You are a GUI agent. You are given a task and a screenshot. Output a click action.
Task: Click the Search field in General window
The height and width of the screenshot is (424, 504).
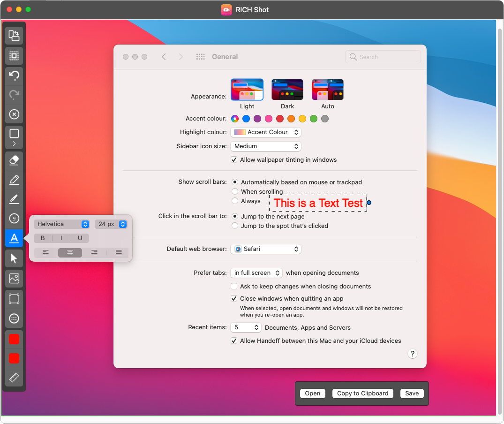coord(383,57)
